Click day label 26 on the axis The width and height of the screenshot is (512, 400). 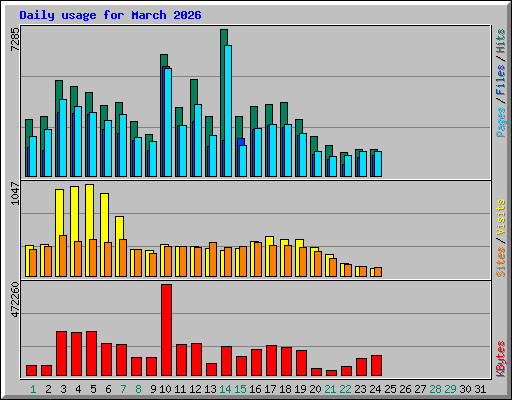tap(405, 389)
